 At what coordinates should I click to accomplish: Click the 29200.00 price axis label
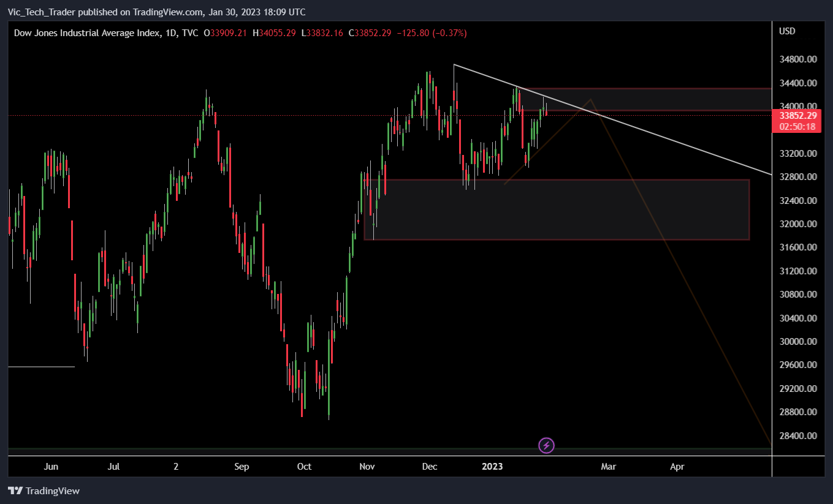point(798,389)
